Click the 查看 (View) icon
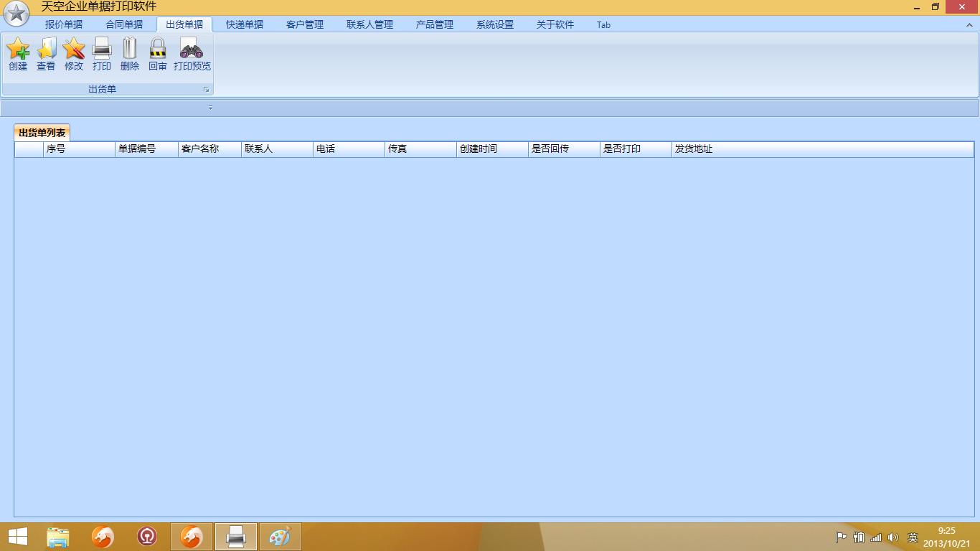980x551 pixels. [46, 54]
